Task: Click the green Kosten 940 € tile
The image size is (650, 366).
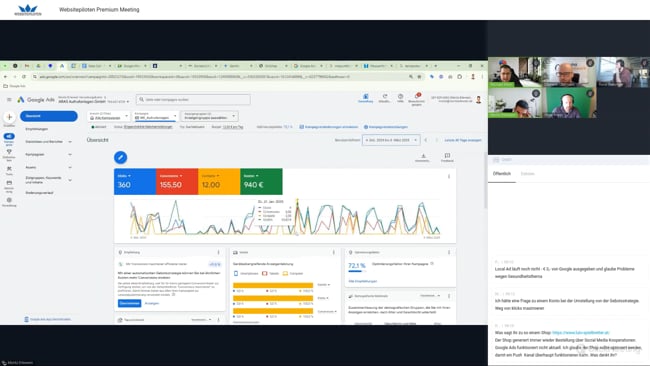Action: coord(261,182)
